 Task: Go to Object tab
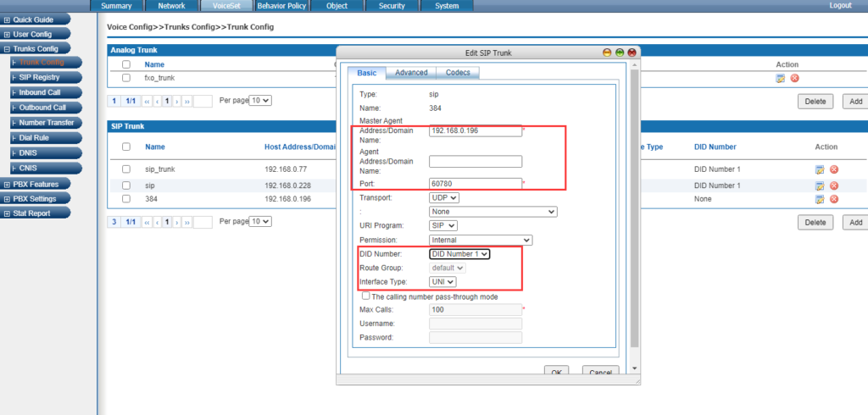[337, 6]
